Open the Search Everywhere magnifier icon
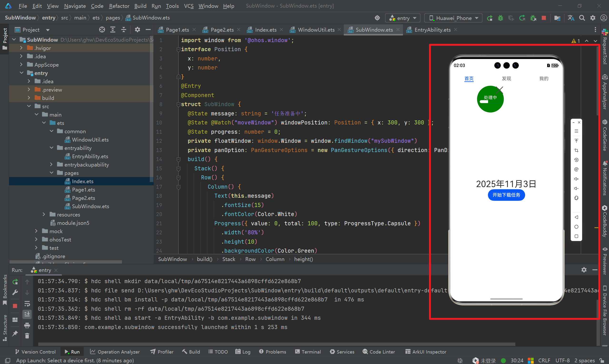The width and height of the screenshot is (609, 364). pyautogui.click(x=582, y=18)
